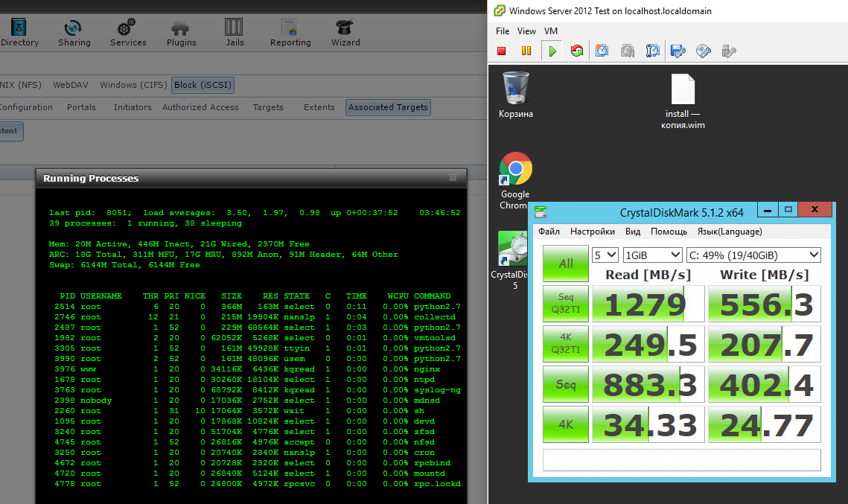Open the snapshot manager icon
The image size is (848, 504).
pyautogui.click(x=653, y=51)
